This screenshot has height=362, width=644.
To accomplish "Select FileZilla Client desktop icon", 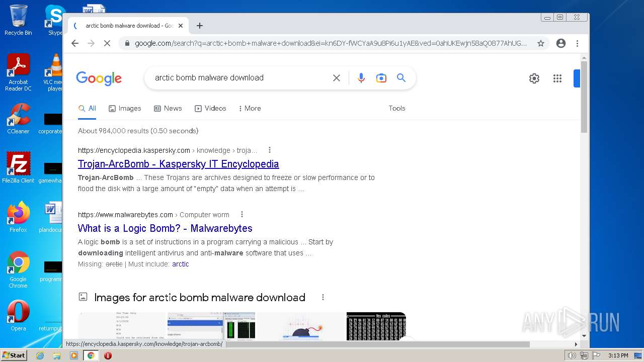I will coord(18,168).
